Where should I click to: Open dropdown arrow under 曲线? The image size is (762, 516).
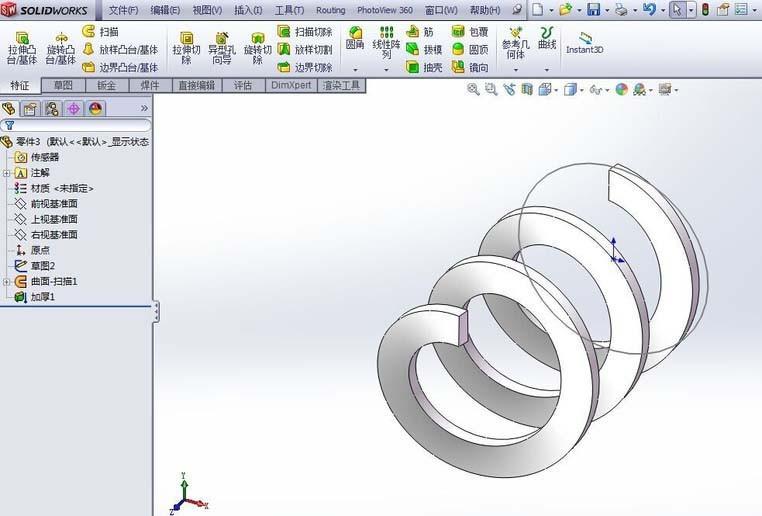pos(547,70)
